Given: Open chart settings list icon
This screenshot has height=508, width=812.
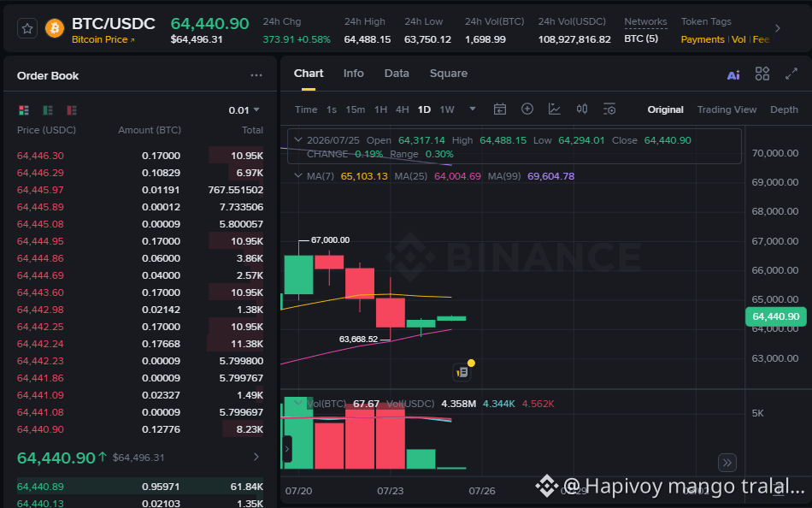Looking at the screenshot, I should click(609, 109).
